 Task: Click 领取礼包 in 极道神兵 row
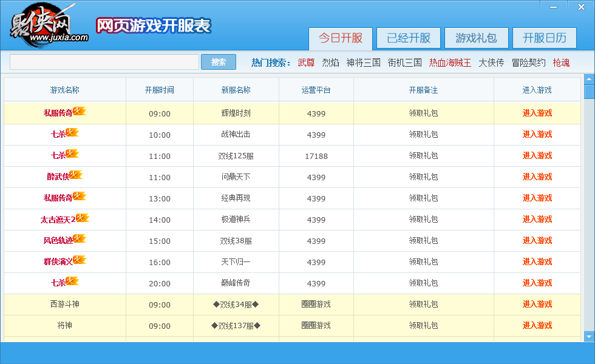click(x=424, y=219)
